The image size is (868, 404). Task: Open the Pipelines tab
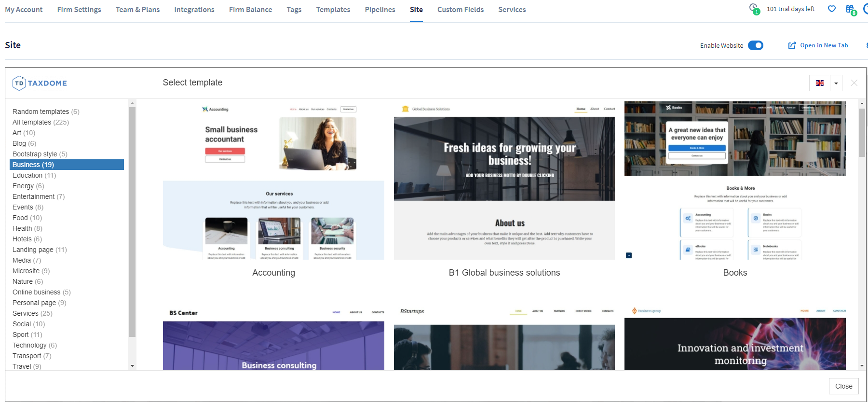(x=380, y=10)
